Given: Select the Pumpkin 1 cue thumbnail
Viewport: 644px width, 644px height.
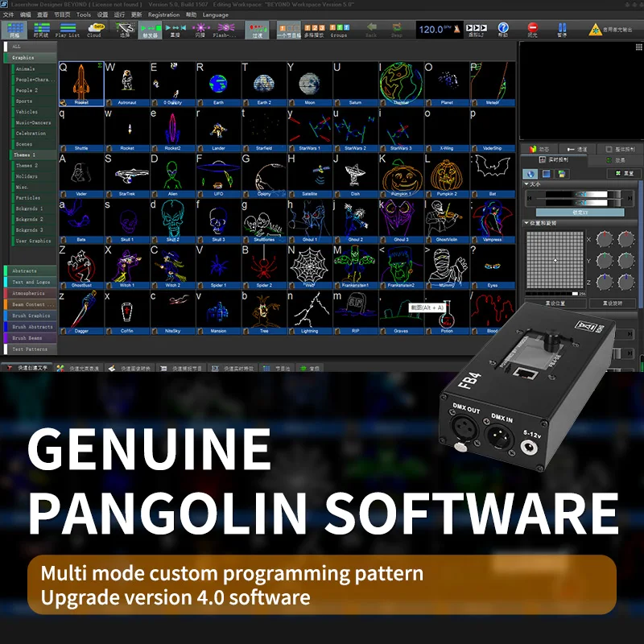Looking at the screenshot, I should [401, 175].
